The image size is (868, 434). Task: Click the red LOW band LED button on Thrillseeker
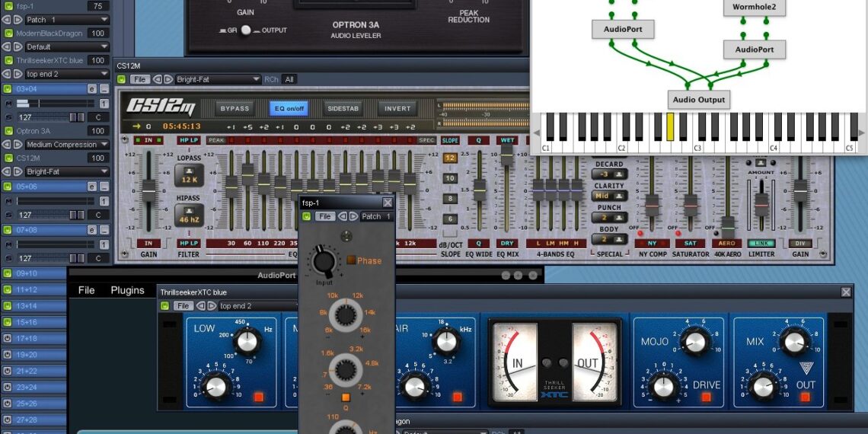[259, 397]
